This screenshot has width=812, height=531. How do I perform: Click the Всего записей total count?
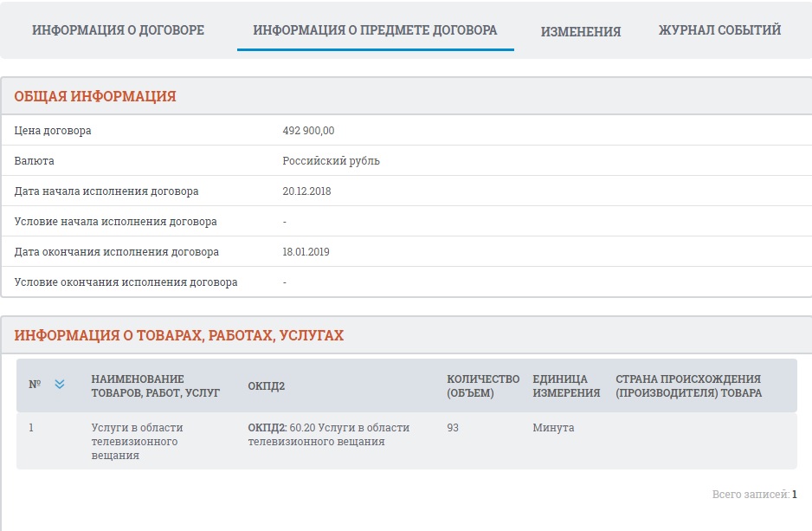[754, 495]
